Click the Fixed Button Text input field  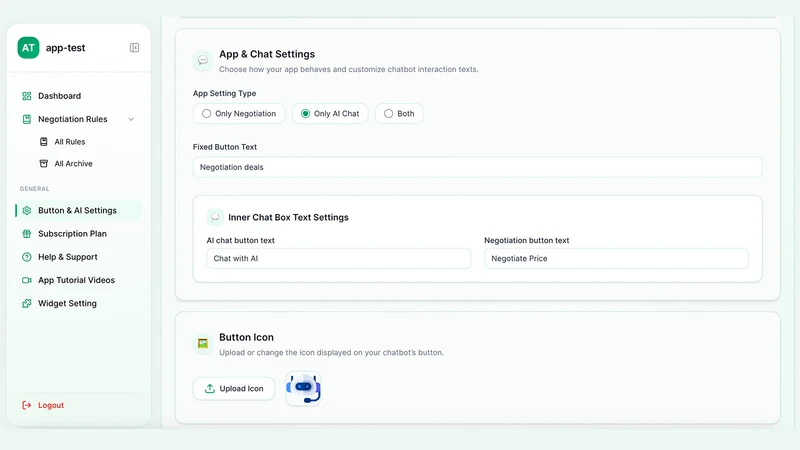[478, 167]
